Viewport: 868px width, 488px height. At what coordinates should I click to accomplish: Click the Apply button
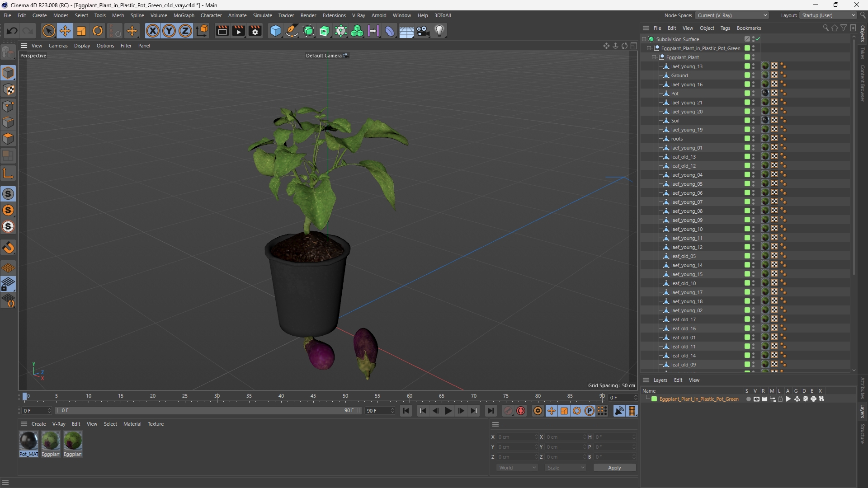coord(614,468)
